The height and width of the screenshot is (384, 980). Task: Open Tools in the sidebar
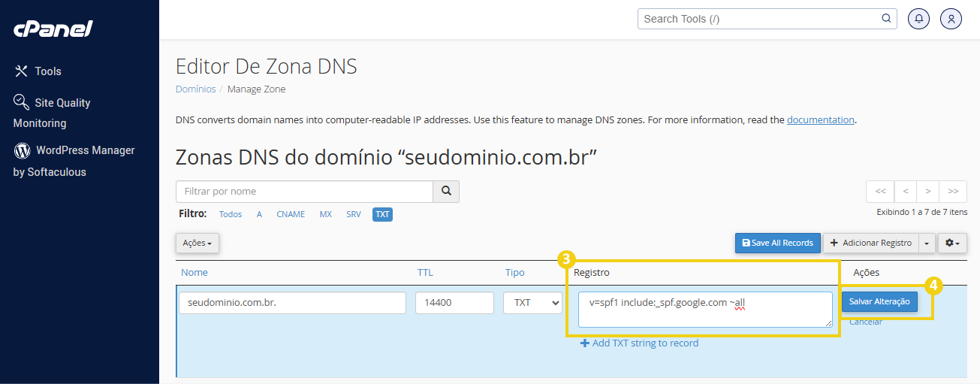(x=47, y=71)
